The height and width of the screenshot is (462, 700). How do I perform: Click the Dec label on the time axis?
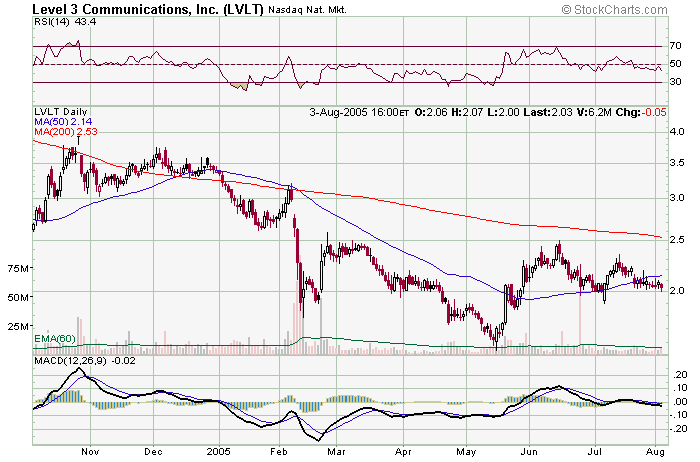click(153, 452)
